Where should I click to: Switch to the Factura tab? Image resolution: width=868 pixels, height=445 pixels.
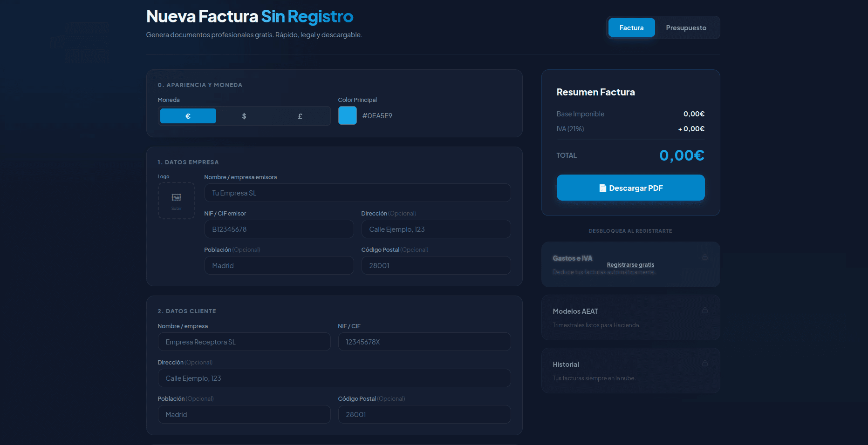[x=631, y=27]
